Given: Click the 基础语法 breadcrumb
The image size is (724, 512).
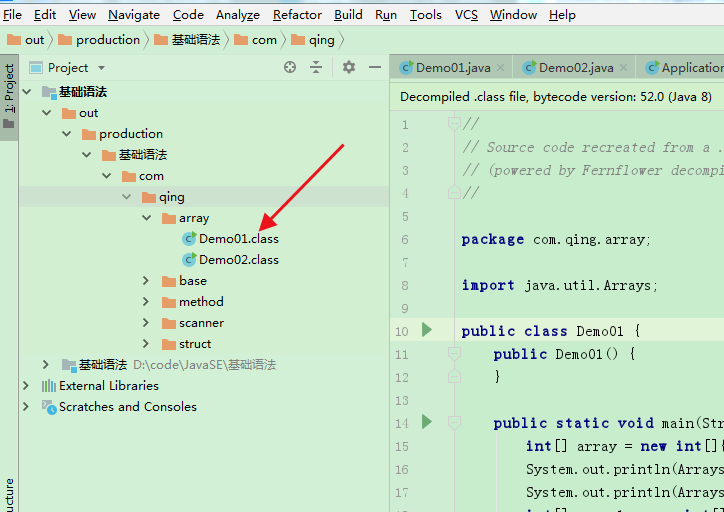Looking at the screenshot, I should pyautogui.click(x=187, y=40).
